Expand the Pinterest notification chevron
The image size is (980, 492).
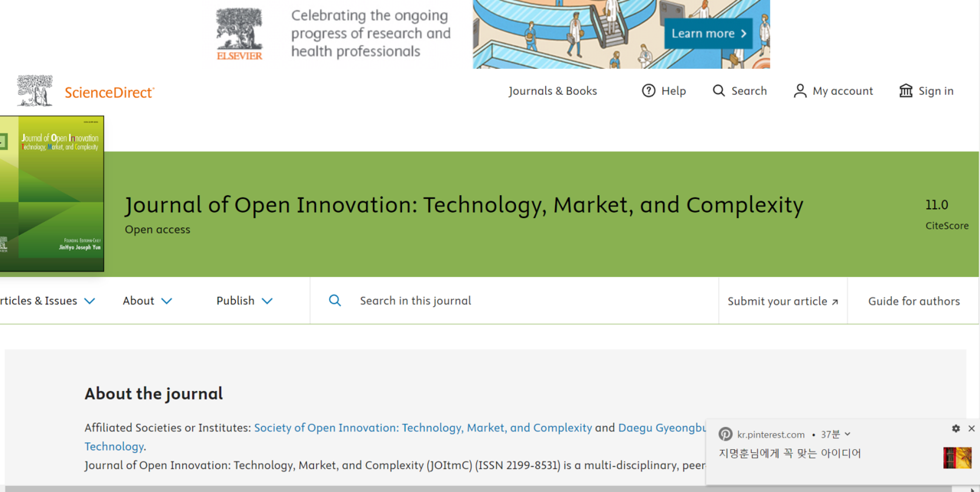point(848,435)
